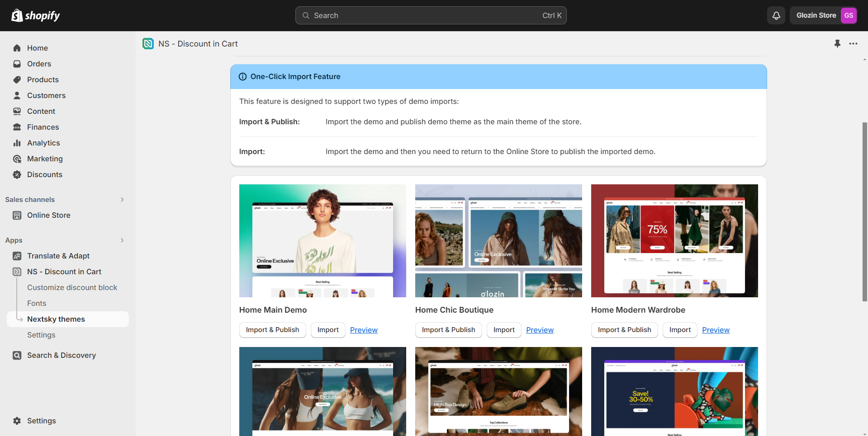Click the Home Chic Boutique title text
The height and width of the screenshot is (436, 868).
[x=454, y=310]
